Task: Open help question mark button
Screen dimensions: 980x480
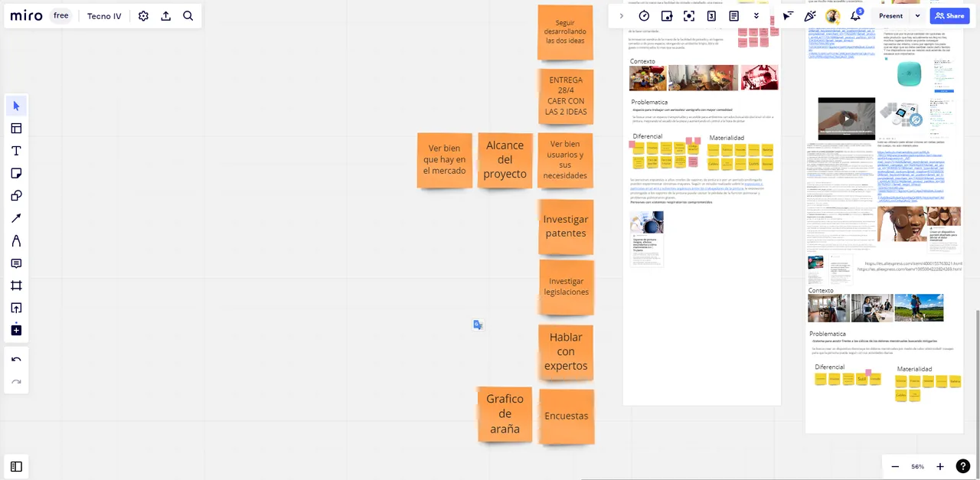Action: click(x=963, y=466)
